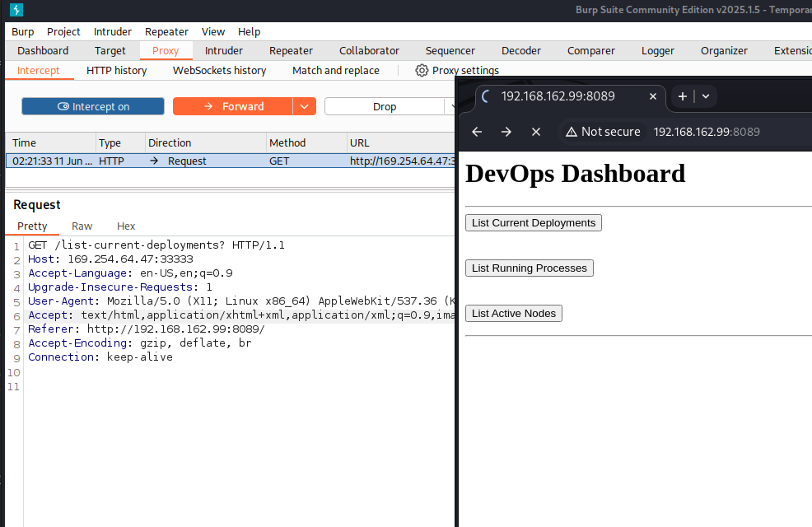
Task: Open the WebSockets history sub-tab
Action: 220,71
